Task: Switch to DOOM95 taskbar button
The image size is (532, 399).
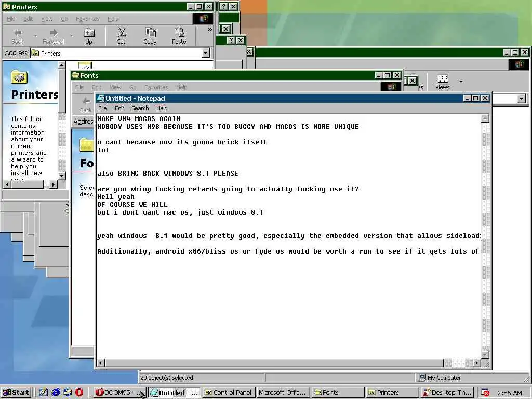Action: (119, 393)
